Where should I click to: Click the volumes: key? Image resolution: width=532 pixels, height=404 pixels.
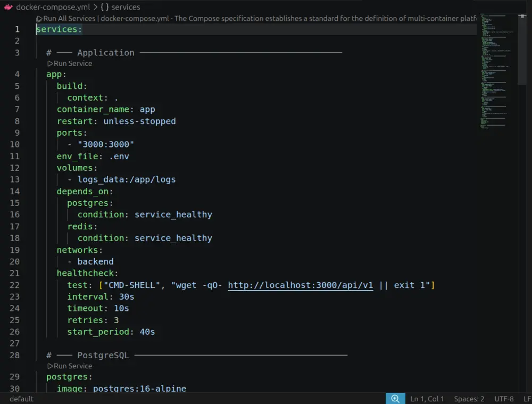(x=77, y=168)
